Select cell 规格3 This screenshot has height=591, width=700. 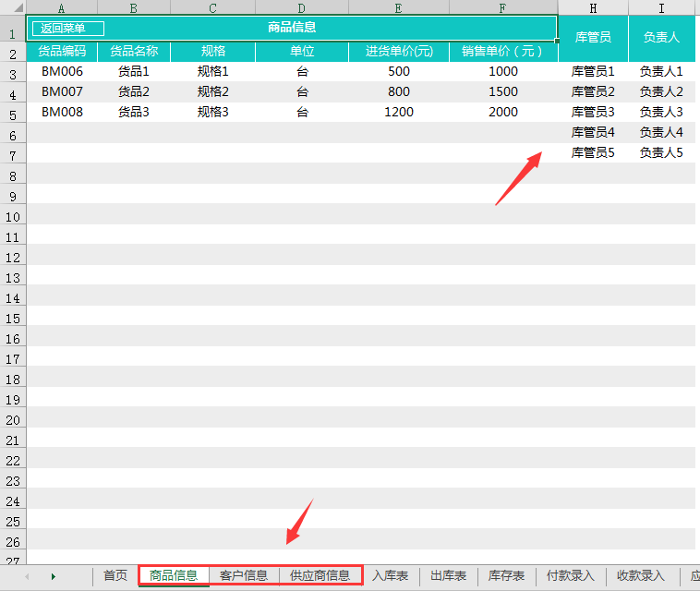213,112
